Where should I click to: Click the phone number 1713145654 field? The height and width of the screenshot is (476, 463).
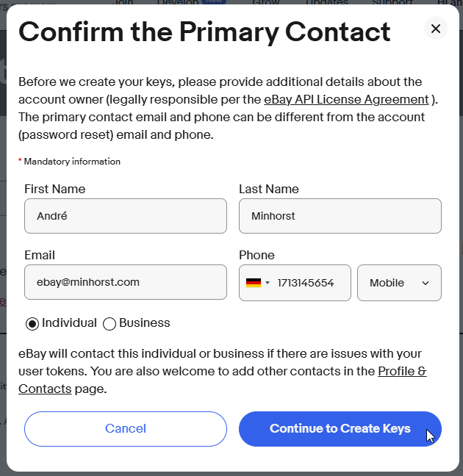coord(306,283)
